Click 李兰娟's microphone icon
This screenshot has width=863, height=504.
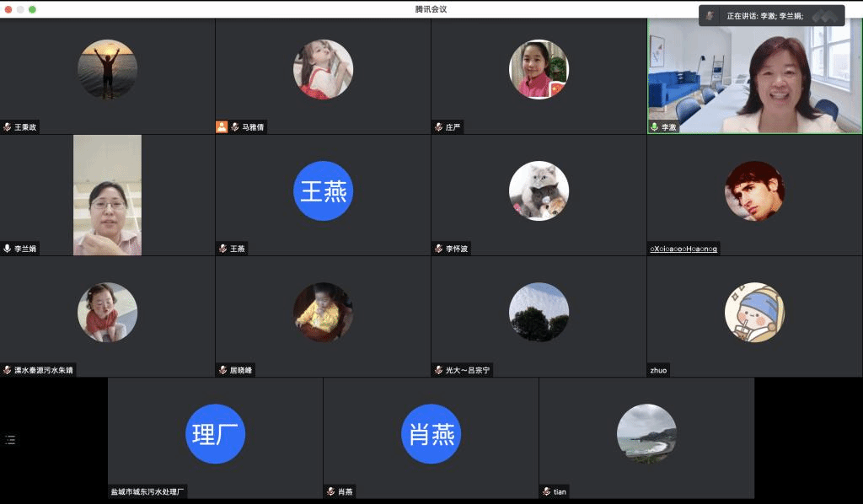pos(8,249)
